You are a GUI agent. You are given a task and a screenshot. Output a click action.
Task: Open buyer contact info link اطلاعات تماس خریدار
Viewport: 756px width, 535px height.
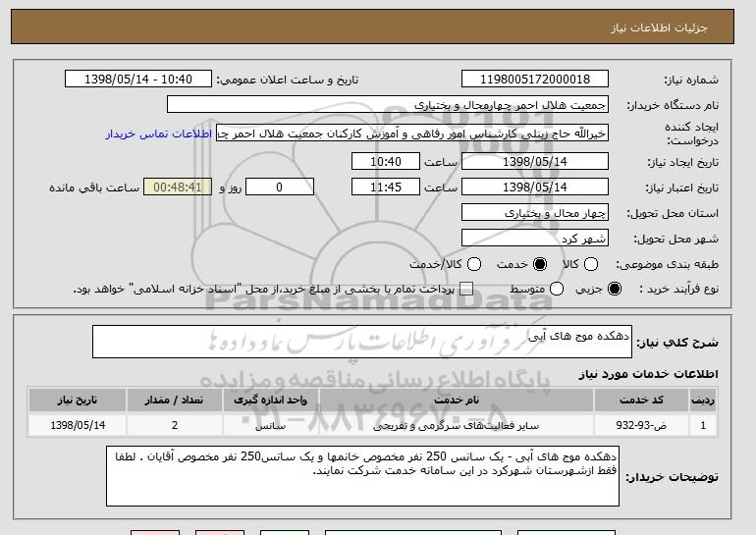coord(159,134)
